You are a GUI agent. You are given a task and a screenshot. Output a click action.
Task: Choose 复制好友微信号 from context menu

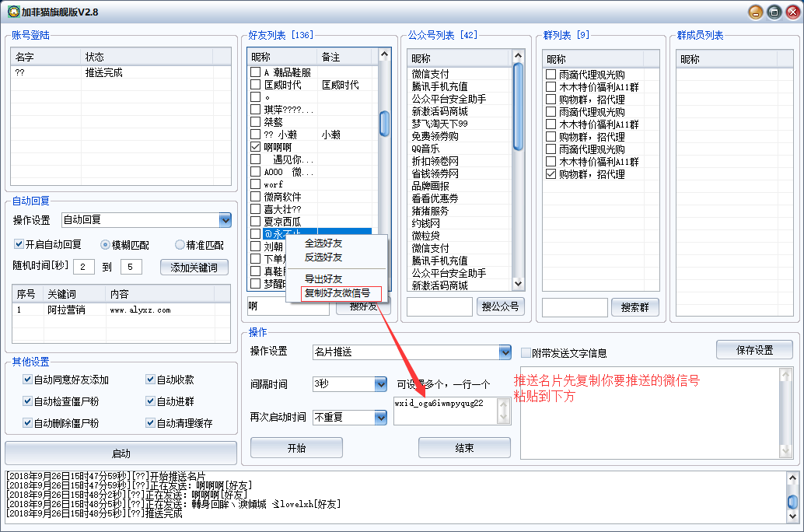(337, 293)
